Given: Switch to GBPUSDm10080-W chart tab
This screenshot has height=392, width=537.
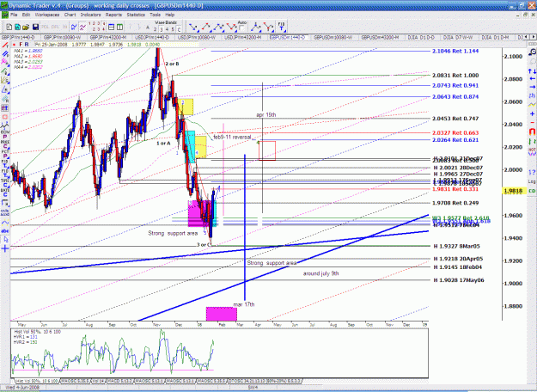Looking at the screenshot, I should click(333, 37).
